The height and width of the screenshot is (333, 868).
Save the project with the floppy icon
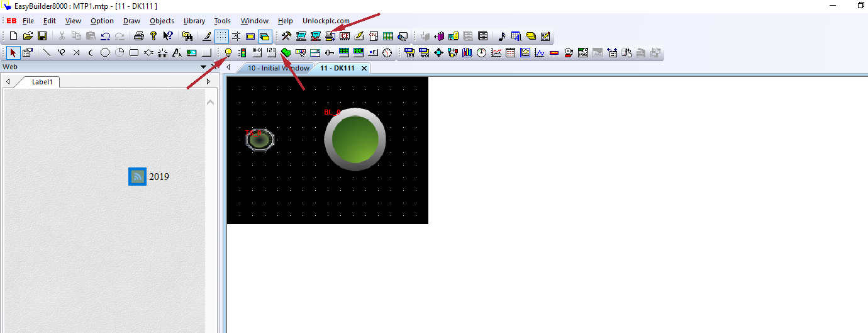[42, 36]
